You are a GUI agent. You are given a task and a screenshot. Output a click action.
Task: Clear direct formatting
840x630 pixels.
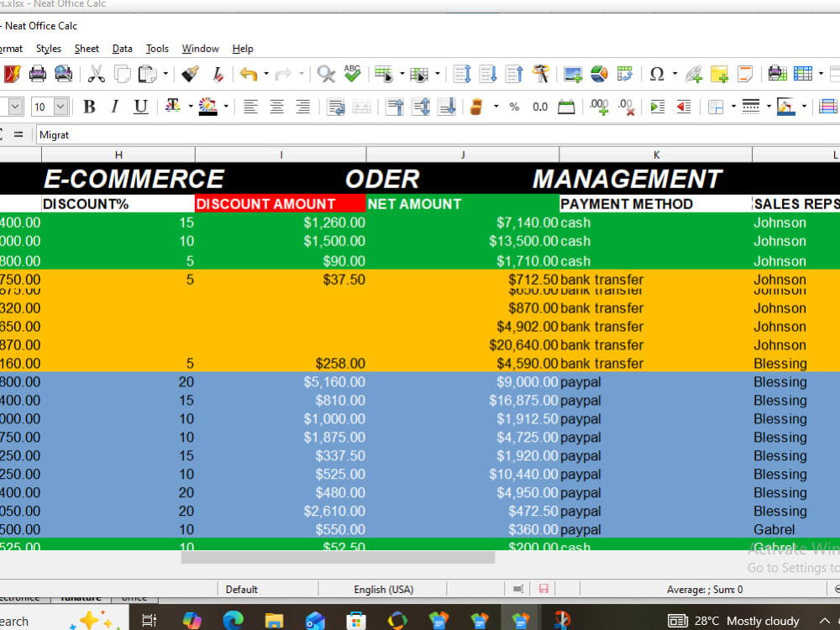coord(217,73)
